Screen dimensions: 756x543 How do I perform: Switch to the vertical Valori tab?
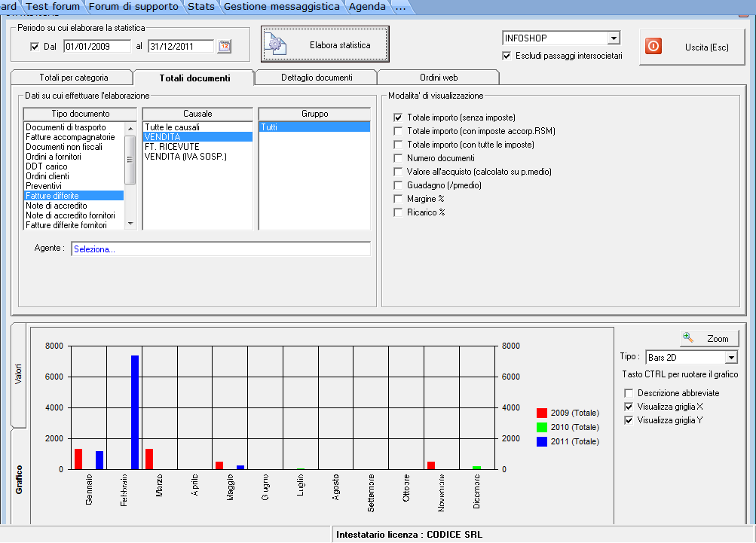coord(18,374)
